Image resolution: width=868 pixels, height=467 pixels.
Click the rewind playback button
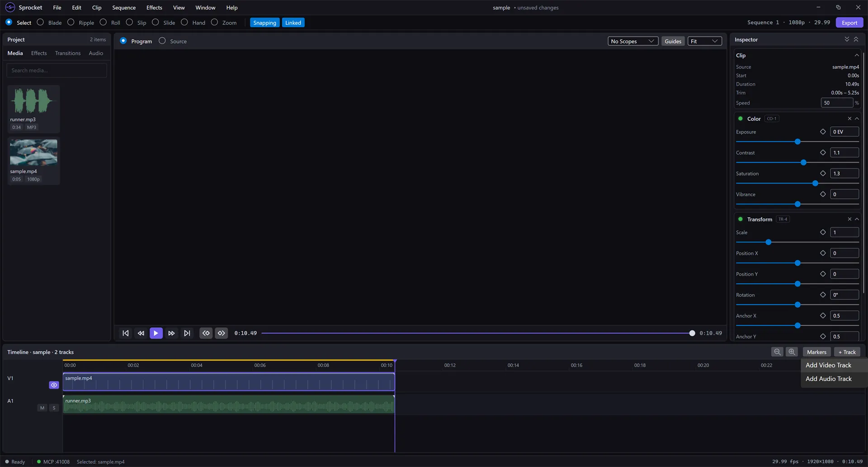tap(141, 333)
